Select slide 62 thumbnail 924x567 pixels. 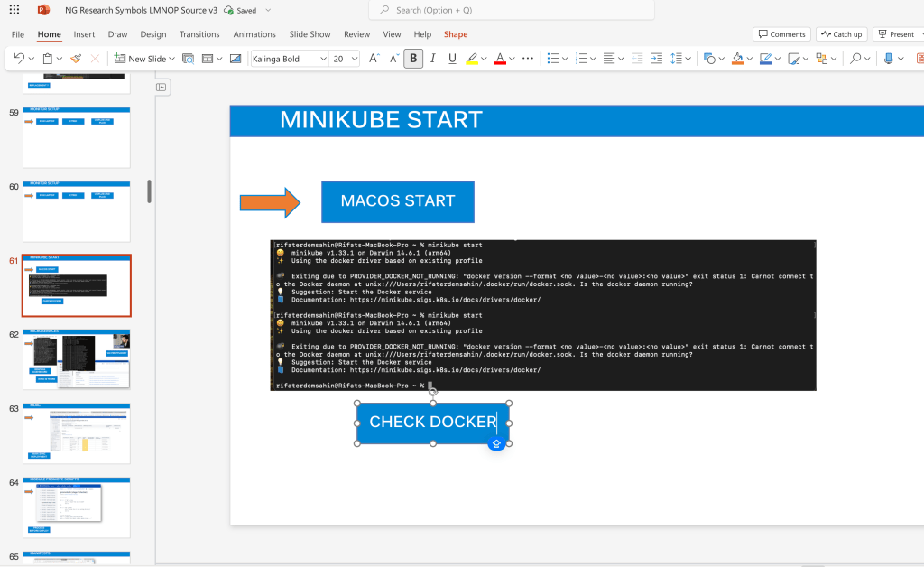click(x=77, y=359)
